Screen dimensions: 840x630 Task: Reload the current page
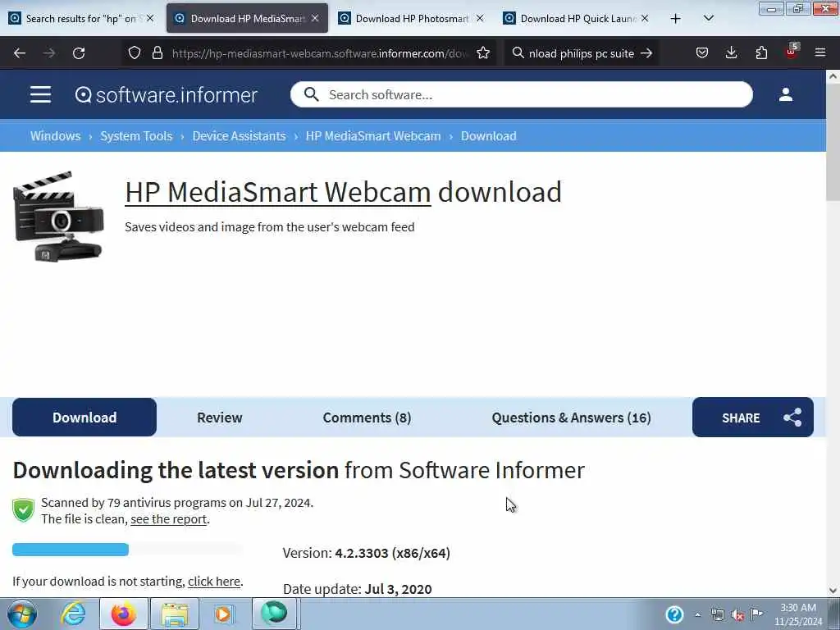click(x=79, y=53)
